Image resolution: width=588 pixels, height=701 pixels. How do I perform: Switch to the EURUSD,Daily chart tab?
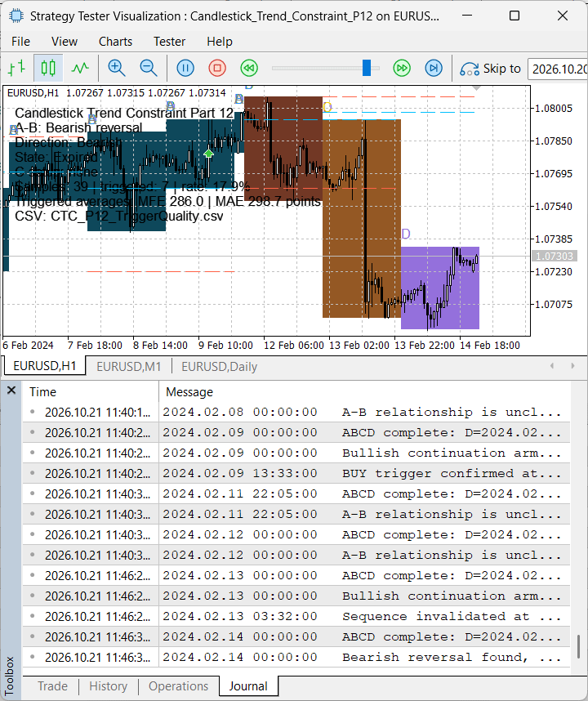click(x=219, y=367)
